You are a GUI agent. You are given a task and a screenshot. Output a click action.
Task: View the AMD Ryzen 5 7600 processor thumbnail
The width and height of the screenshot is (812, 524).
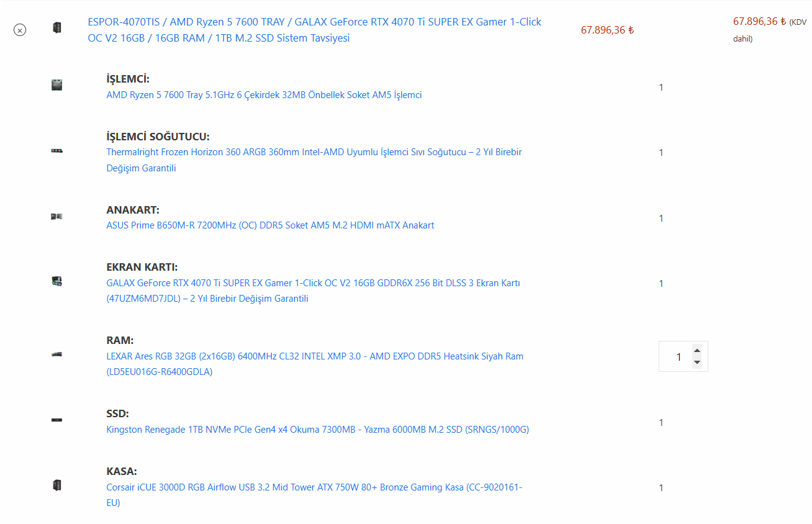pos(57,85)
